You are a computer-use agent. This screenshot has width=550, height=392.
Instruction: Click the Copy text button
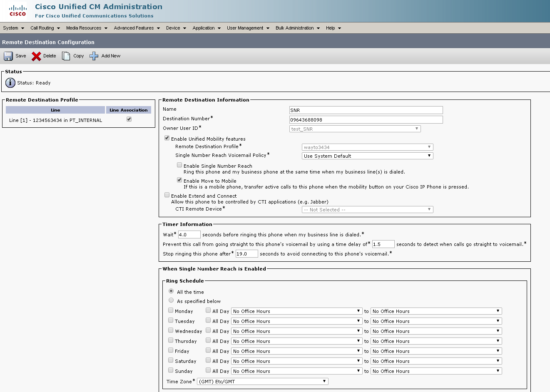coord(79,56)
